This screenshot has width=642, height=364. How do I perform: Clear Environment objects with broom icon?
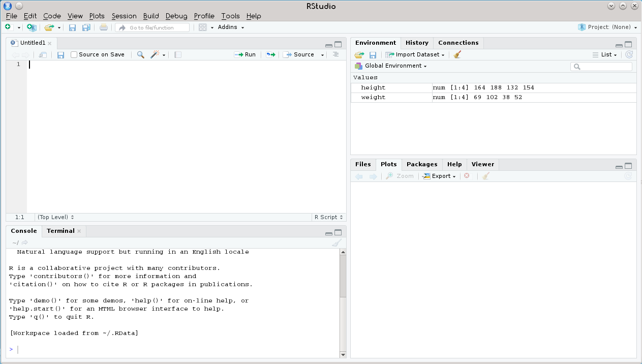click(x=457, y=54)
